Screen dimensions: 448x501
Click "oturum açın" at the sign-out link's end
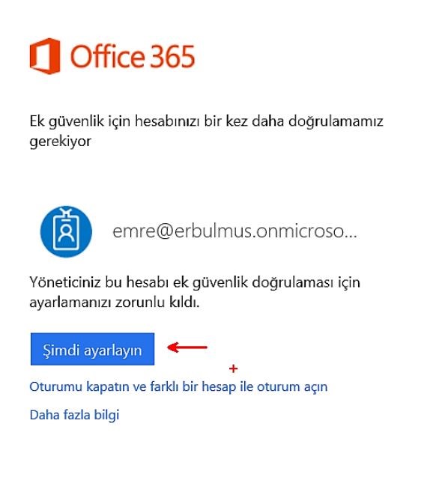(x=292, y=387)
